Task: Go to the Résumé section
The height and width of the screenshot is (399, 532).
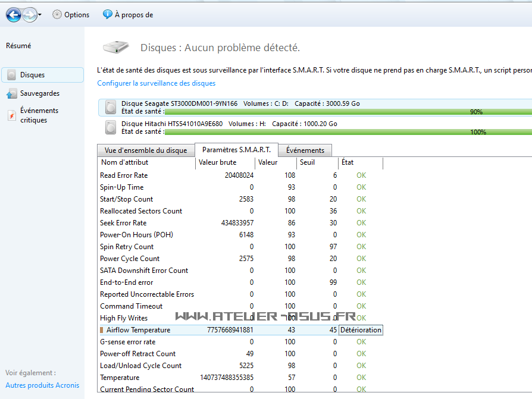Action: tap(18, 46)
